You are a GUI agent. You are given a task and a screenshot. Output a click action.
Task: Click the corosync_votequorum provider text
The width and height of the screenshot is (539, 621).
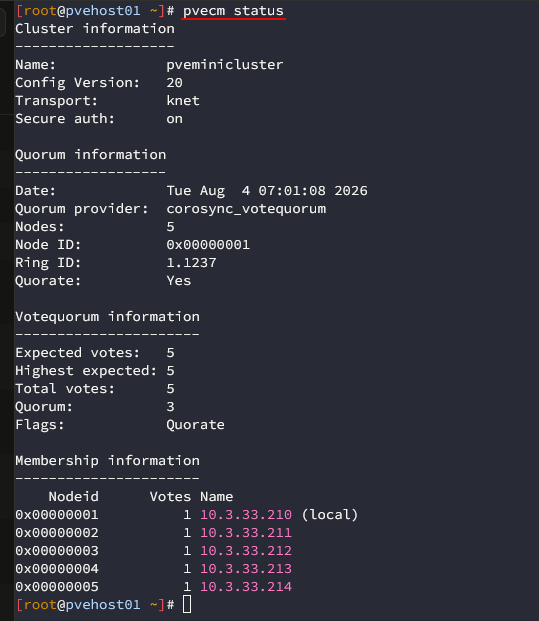[x=246, y=209]
